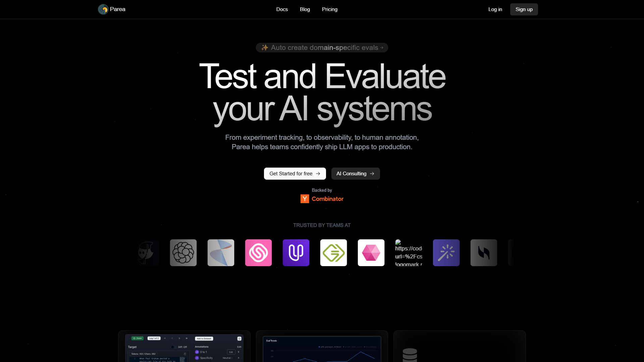Click the dark gray h-shaped logo
644x362 pixels.
[x=484, y=253]
